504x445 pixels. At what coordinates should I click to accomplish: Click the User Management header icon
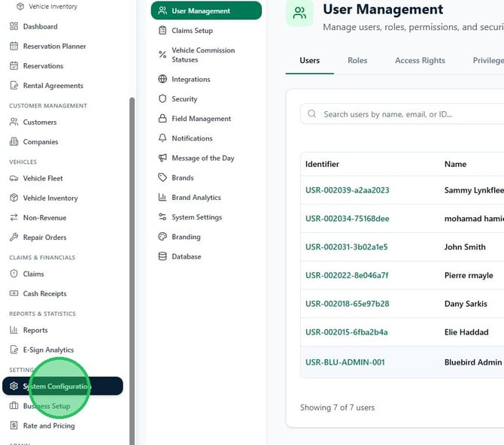pyautogui.click(x=299, y=13)
